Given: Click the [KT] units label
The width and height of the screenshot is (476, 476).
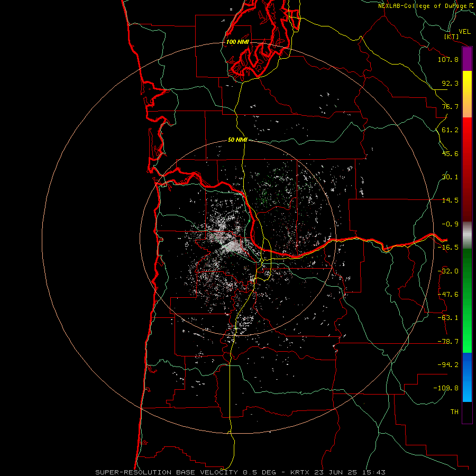Looking at the screenshot, I should [x=452, y=36].
